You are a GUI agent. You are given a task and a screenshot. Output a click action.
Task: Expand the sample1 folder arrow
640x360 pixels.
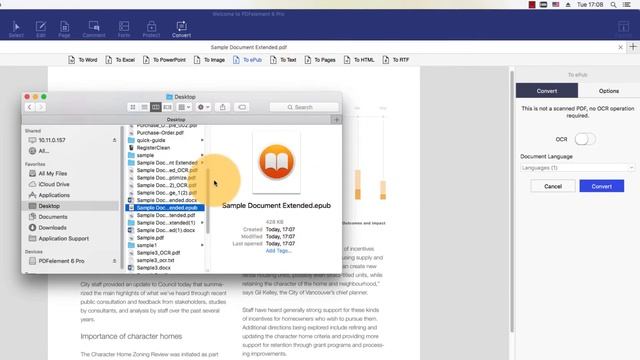pos(202,245)
